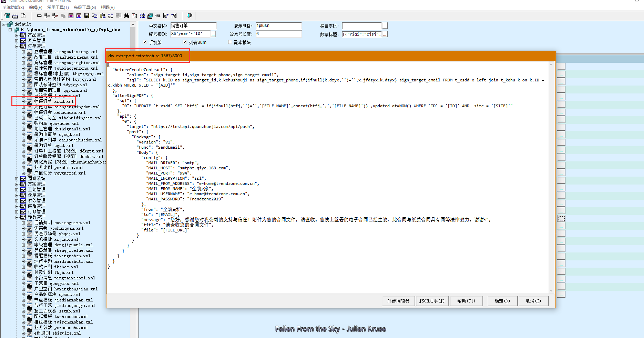Viewport: 644px width, 338px height.
Task: Click the JSON editor vertical scrollbar down arrow
Action: click(x=551, y=290)
